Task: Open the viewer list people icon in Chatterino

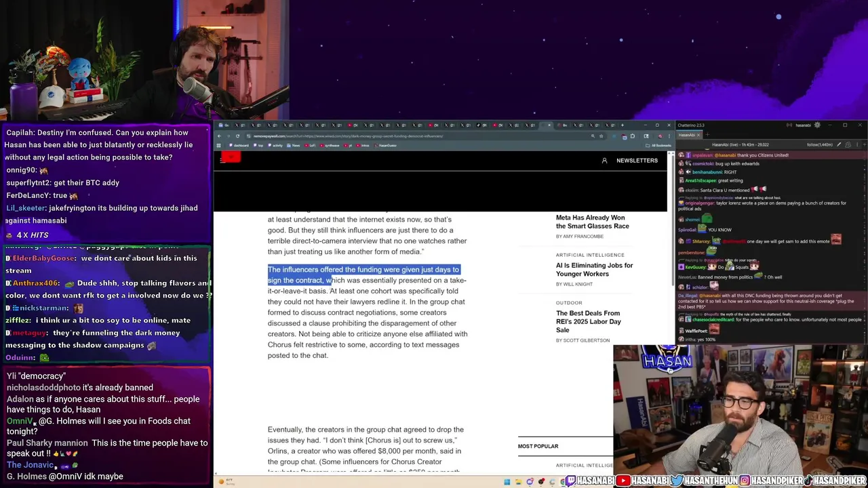Action: click(x=848, y=144)
